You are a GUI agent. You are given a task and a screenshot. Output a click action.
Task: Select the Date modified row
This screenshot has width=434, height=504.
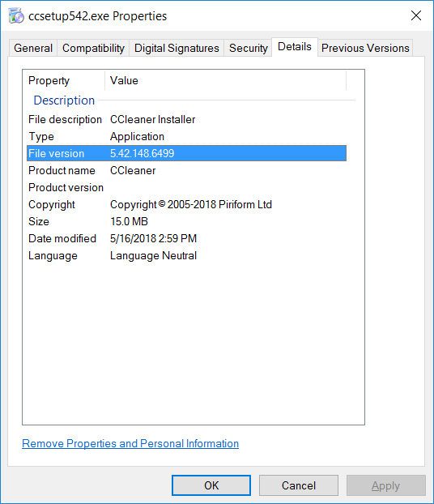(186, 239)
